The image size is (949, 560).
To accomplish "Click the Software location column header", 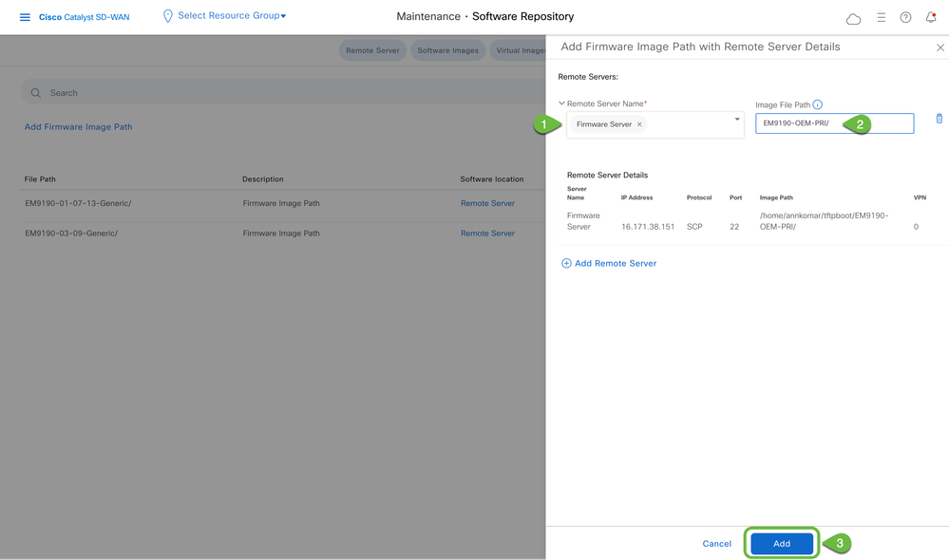I will click(x=491, y=179).
